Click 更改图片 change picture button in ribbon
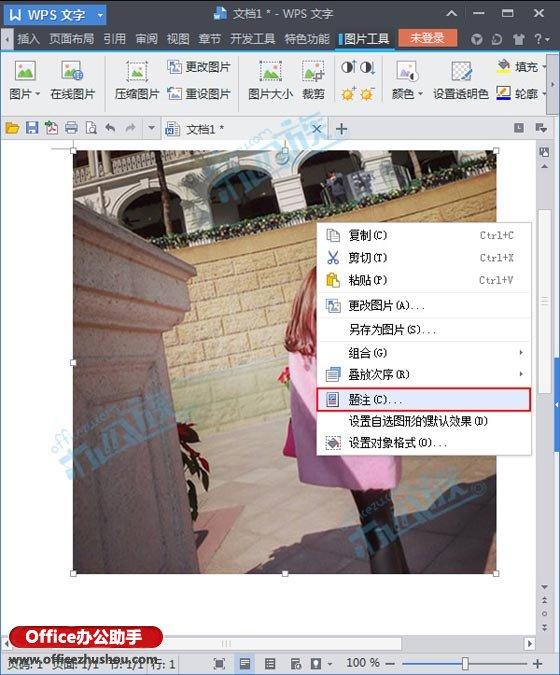The width and height of the screenshot is (560, 675). (x=198, y=67)
